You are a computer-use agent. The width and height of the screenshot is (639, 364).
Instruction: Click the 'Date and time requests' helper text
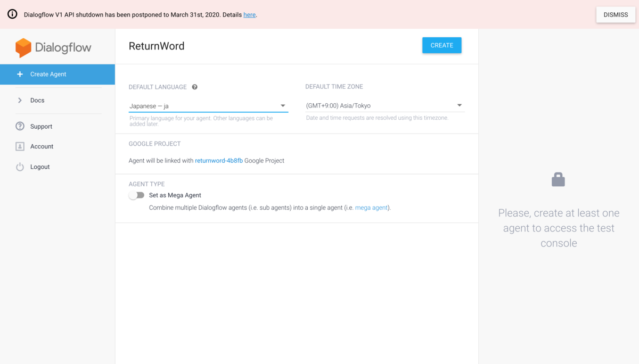[x=377, y=118]
